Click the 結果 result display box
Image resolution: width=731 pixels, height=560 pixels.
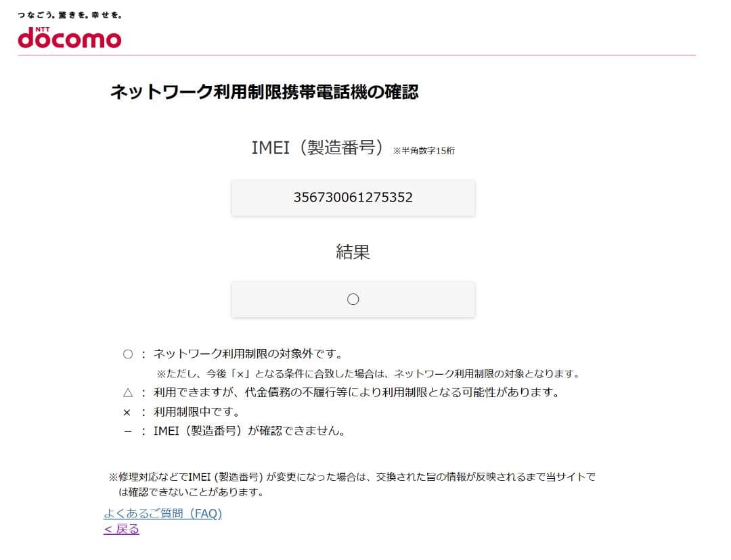[353, 299]
